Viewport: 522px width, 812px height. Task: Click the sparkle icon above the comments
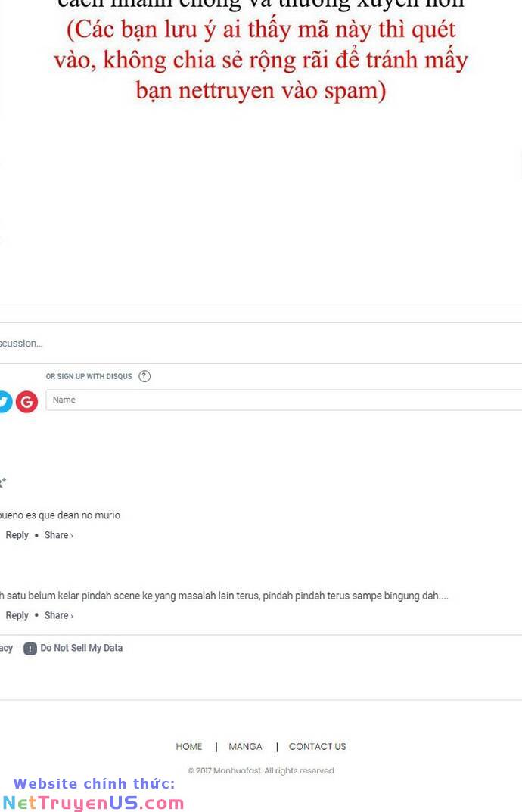(2, 482)
